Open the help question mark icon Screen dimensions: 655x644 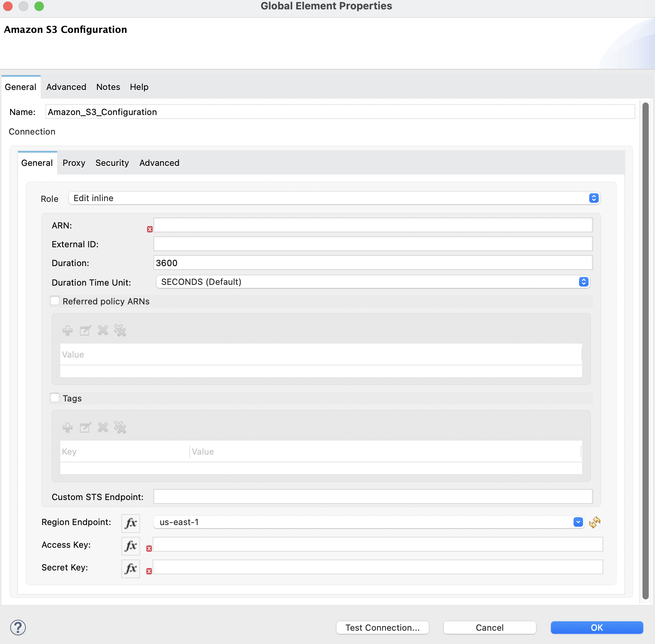(18, 628)
